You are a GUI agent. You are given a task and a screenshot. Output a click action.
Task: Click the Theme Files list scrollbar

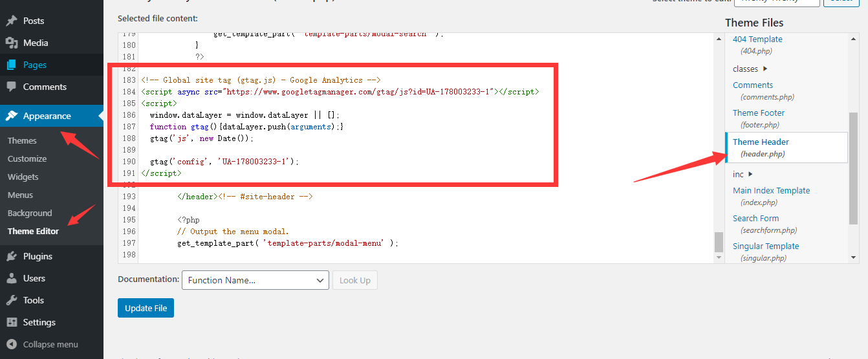click(x=853, y=168)
